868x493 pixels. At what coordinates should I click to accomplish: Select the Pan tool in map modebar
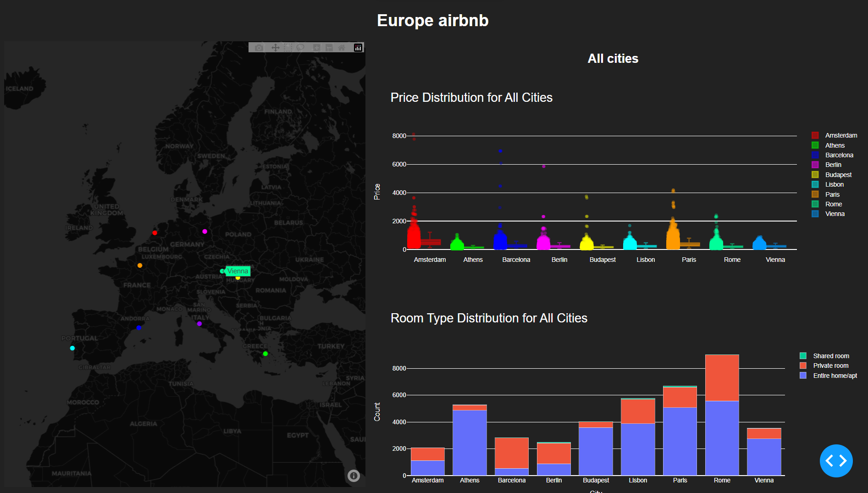point(275,48)
